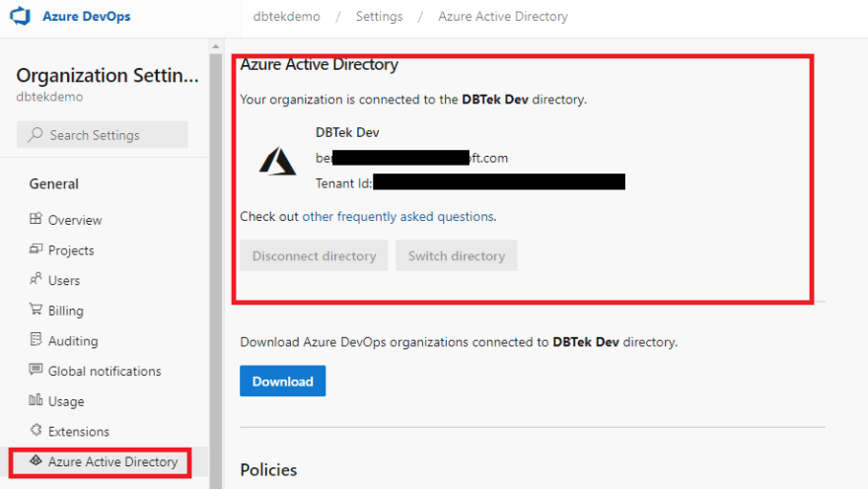Viewport: 868px width, 489px height.
Task: Click the Extensions puzzle icon
Action: tap(36, 430)
